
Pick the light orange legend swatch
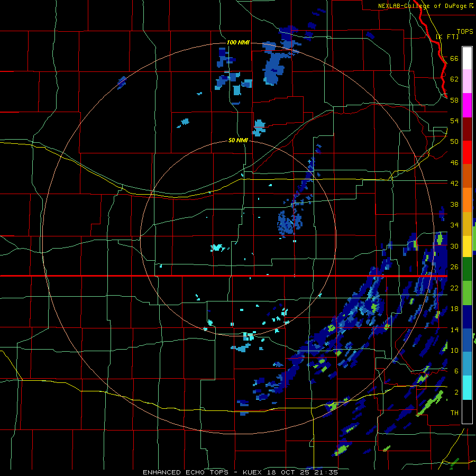click(x=467, y=200)
